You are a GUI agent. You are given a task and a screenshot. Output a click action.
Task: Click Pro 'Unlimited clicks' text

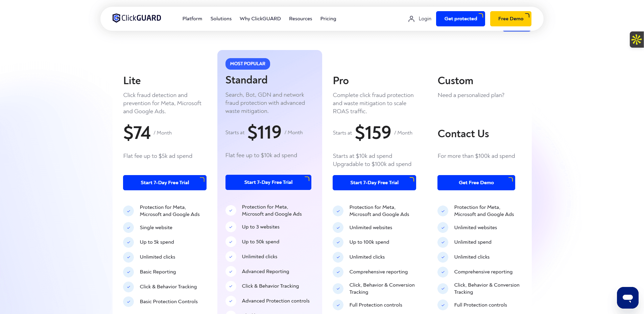click(x=367, y=257)
